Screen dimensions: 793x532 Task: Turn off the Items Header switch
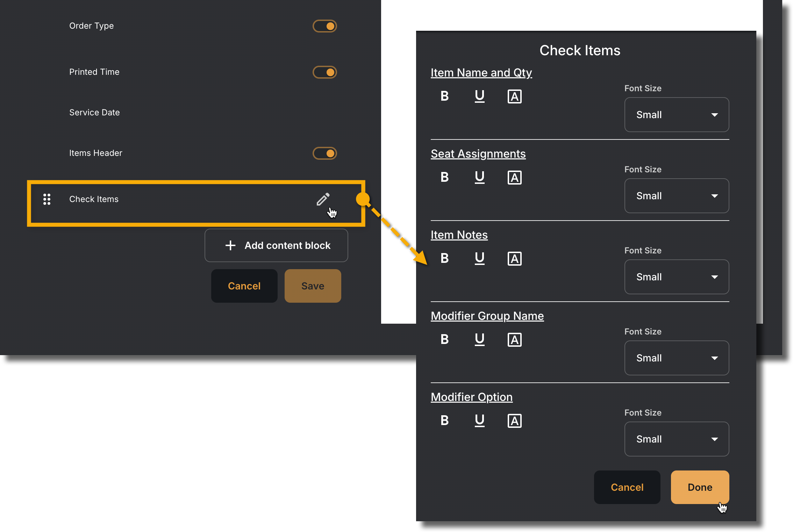(x=324, y=153)
